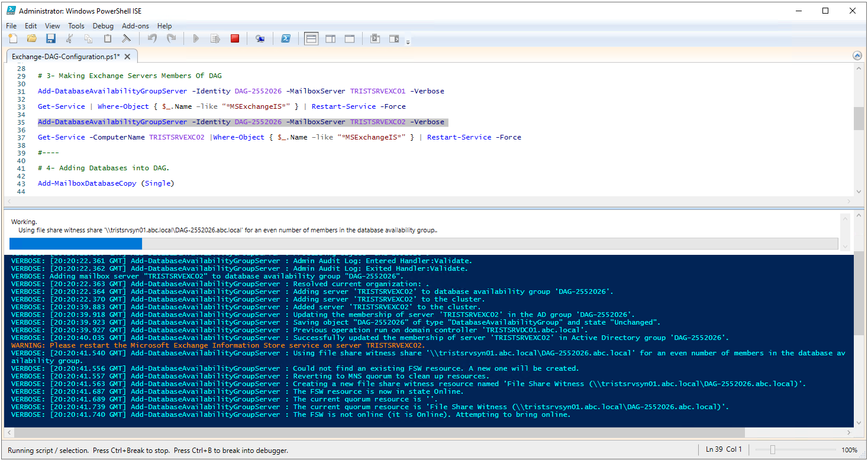This screenshot has width=868, height=460.
Task: Open the File menu
Action: click(x=11, y=26)
